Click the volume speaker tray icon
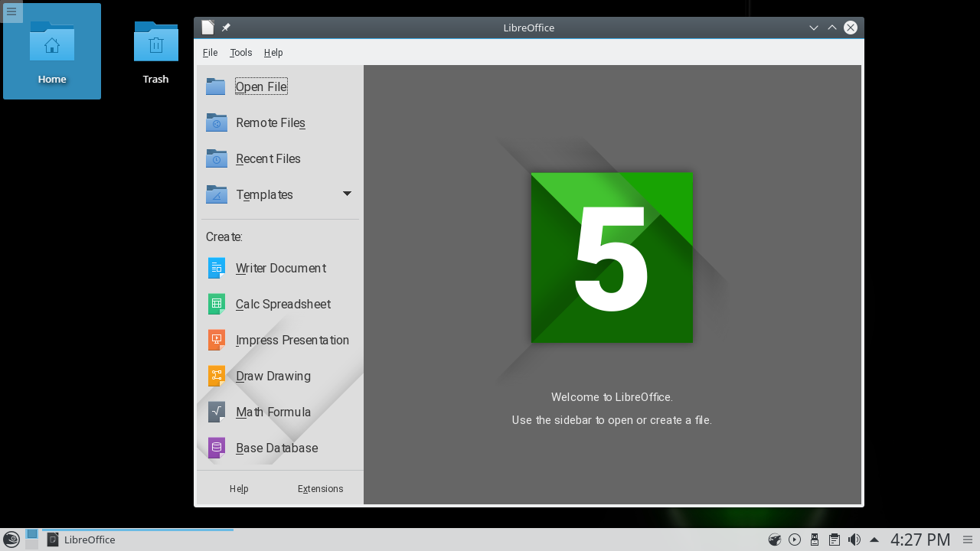Screen dimensions: 980x551 pyautogui.click(x=854, y=540)
